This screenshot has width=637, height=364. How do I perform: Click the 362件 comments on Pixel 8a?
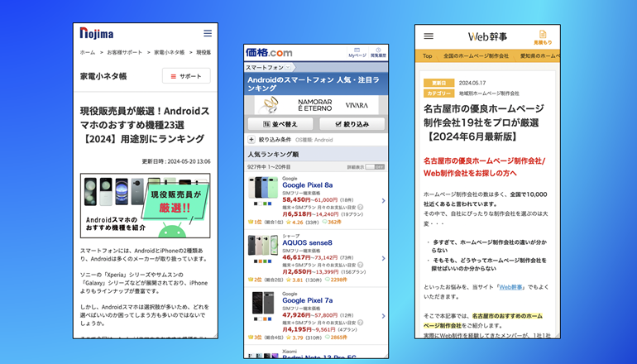click(x=332, y=223)
